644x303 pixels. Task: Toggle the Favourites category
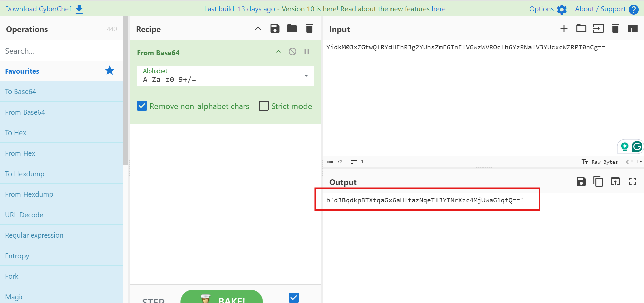click(x=61, y=71)
